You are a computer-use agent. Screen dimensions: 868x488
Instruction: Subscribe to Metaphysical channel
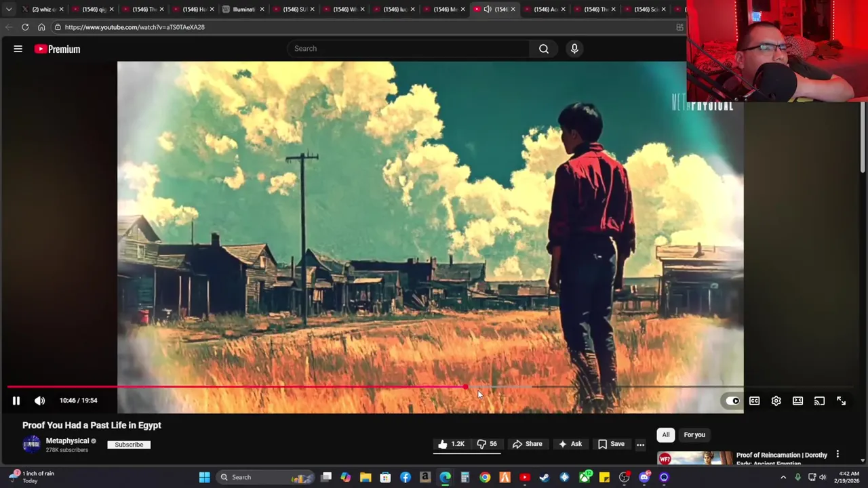pos(129,445)
